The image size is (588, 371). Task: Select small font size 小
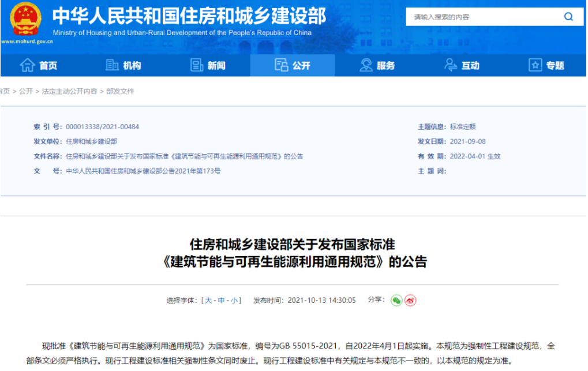[234, 301]
